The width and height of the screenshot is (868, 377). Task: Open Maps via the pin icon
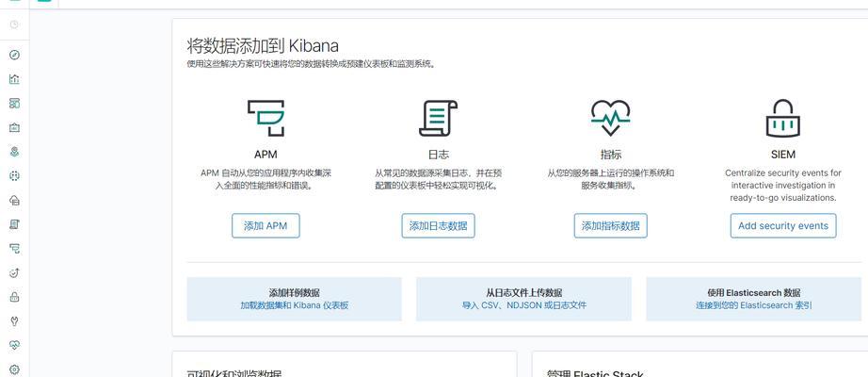[x=14, y=152]
